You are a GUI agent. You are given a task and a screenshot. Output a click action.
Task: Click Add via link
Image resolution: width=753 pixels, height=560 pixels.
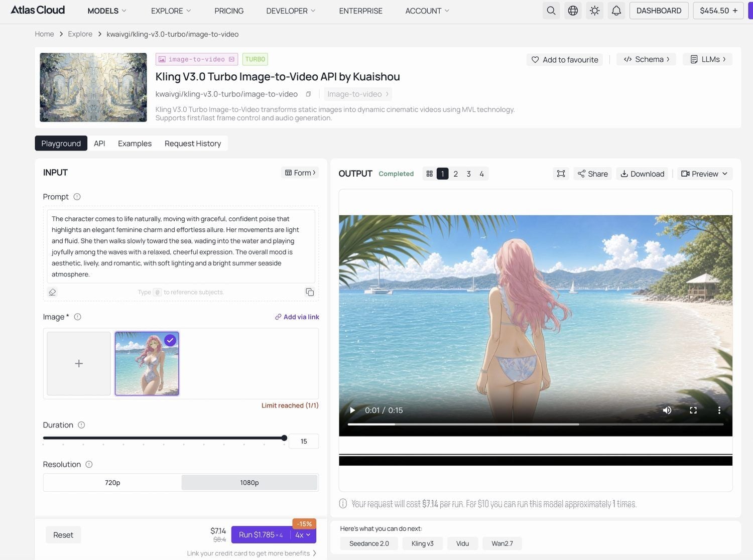tap(297, 317)
